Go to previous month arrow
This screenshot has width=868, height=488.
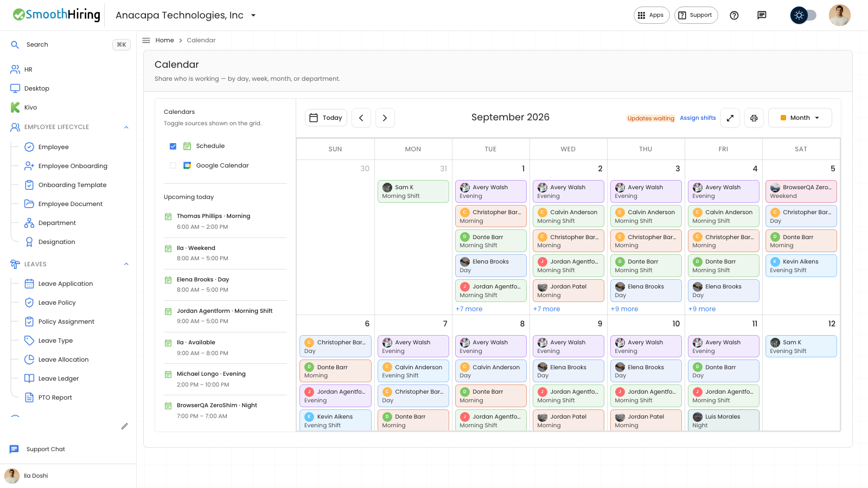point(361,118)
